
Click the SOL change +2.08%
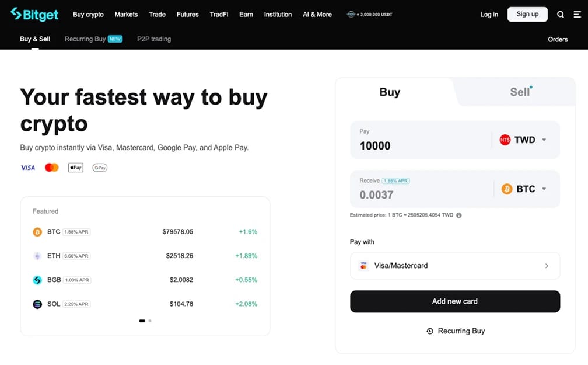(246, 304)
